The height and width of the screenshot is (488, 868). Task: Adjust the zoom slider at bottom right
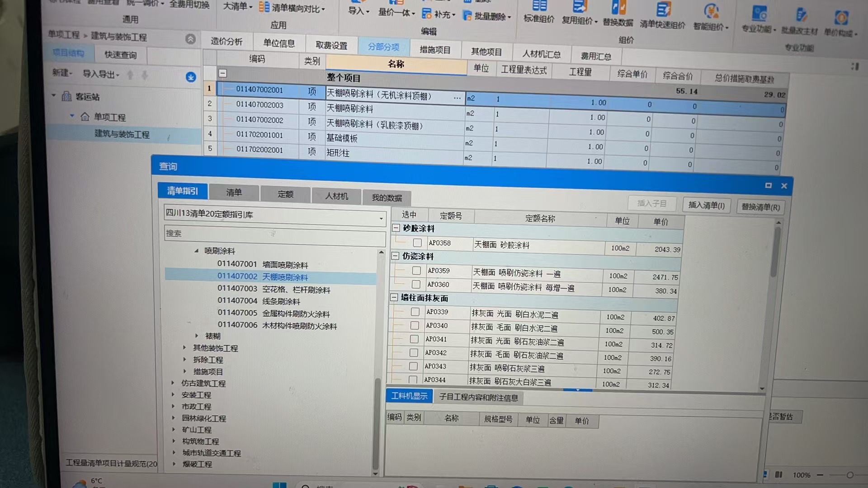[850, 475]
